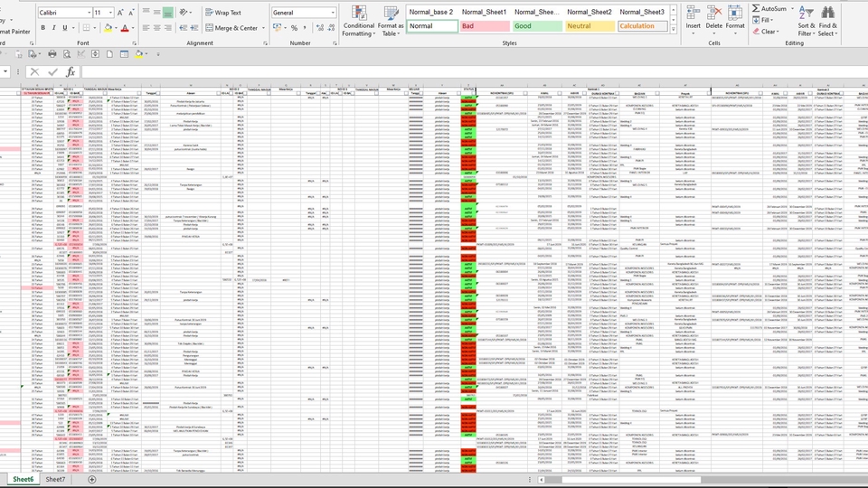The image size is (868, 488).
Task: Open underline style dropdown arrow
Action: point(72,28)
